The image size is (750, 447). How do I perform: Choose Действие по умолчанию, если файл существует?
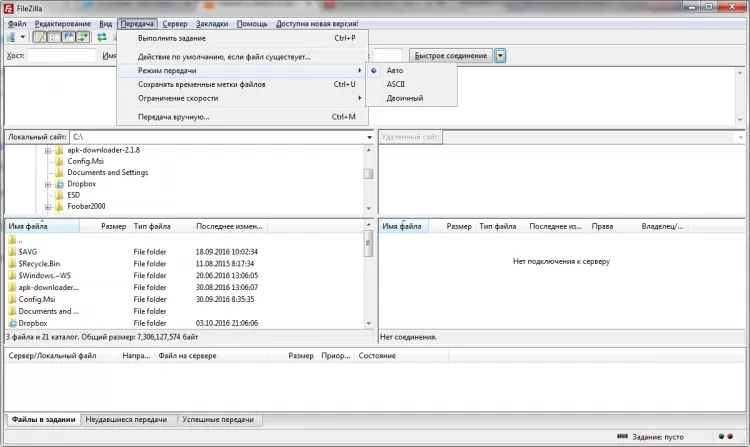[x=243, y=57]
